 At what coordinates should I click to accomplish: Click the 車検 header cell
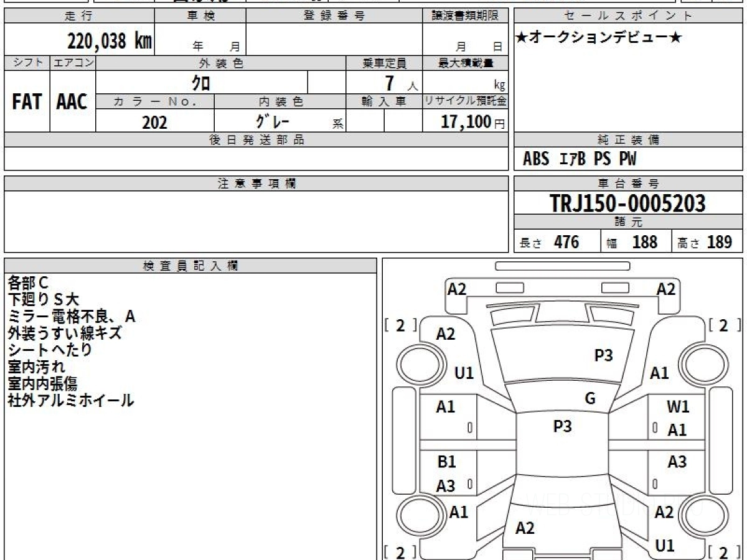coord(200,16)
